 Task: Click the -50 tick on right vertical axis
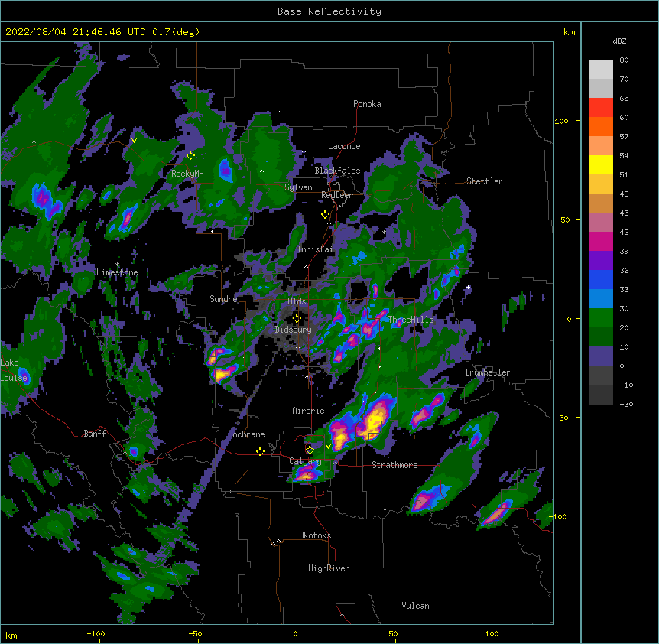tap(561, 418)
